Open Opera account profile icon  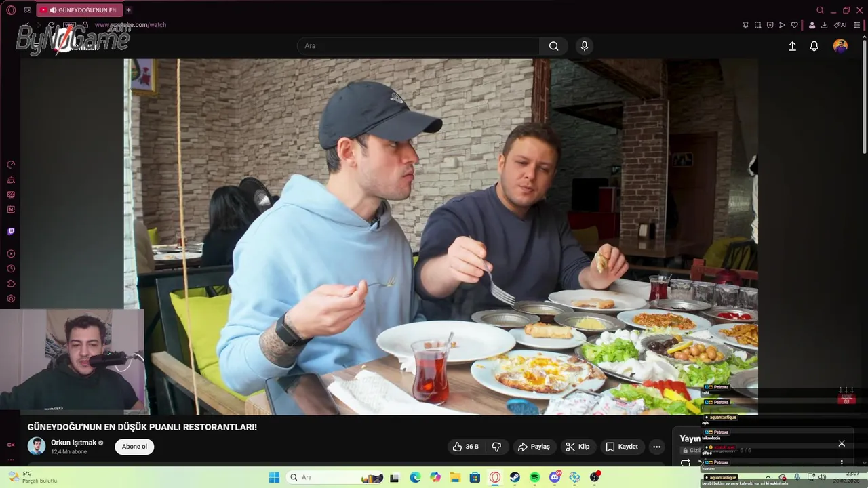tap(811, 25)
